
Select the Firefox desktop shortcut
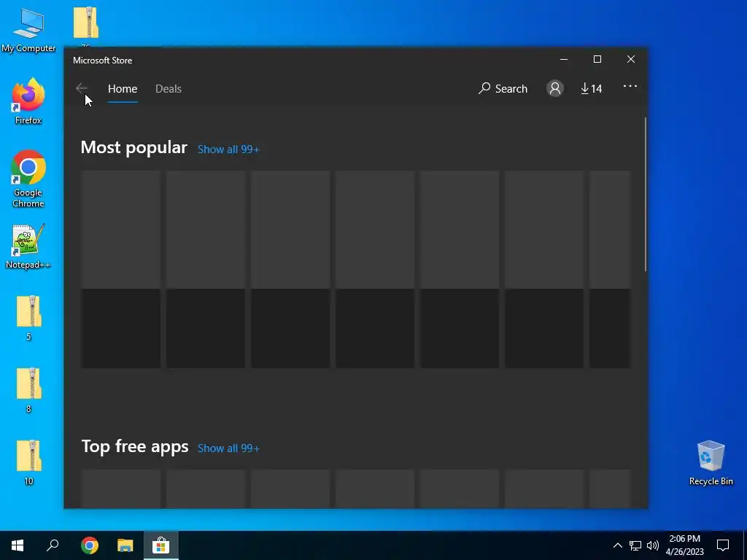[28, 101]
